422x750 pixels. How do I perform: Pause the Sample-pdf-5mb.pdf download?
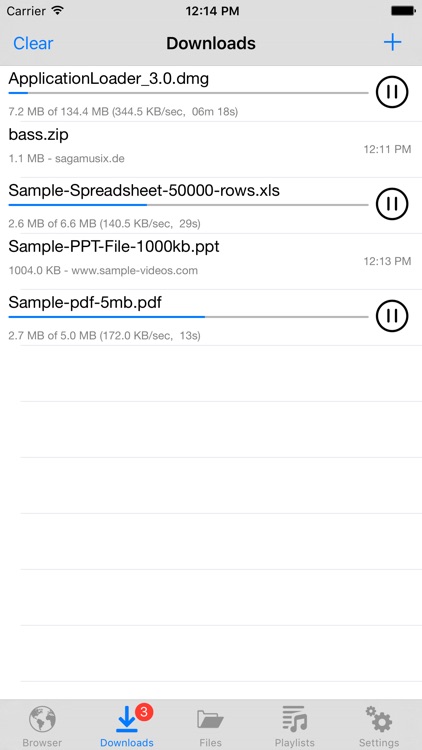coord(392,316)
